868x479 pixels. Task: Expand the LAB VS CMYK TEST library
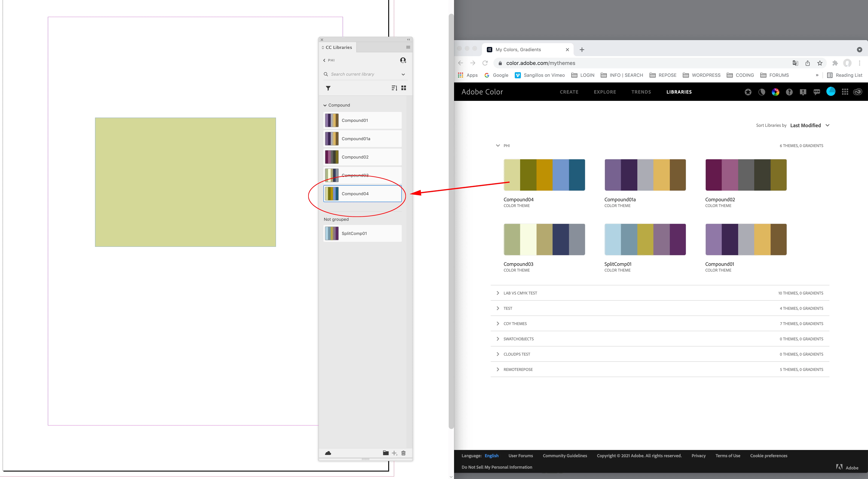[x=498, y=293]
